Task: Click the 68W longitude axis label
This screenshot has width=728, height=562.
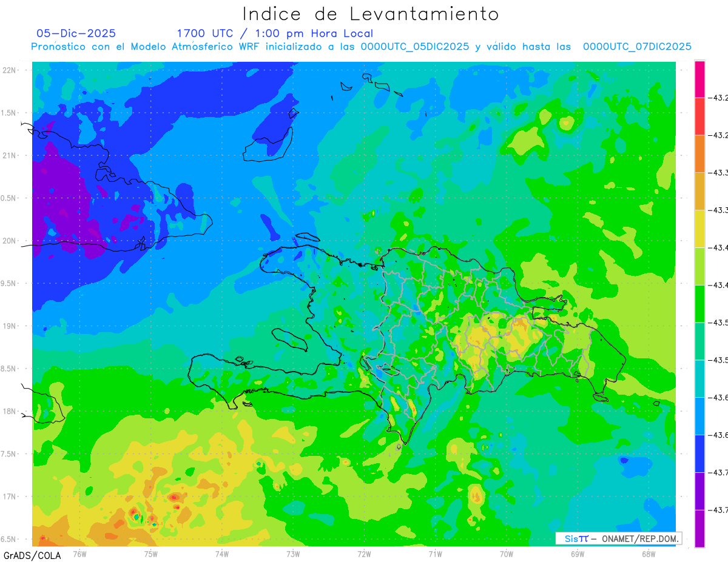Action: point(649,554)
